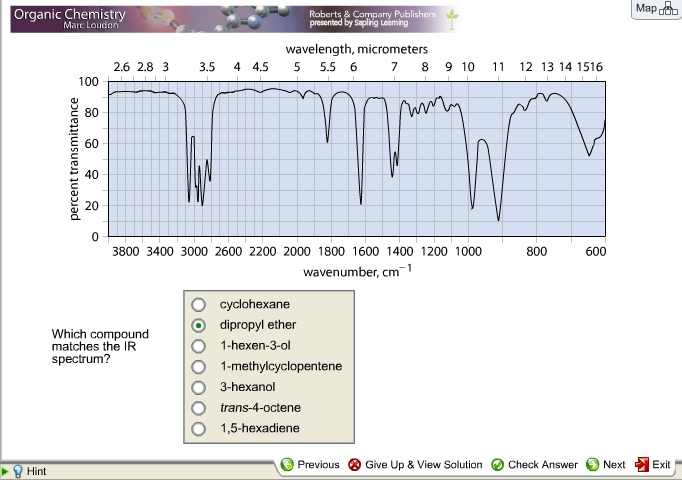Image resolution: width=682 pixels, height=480 pixels.
Task: Open the Hint text link
Action: tap(37, 471)
